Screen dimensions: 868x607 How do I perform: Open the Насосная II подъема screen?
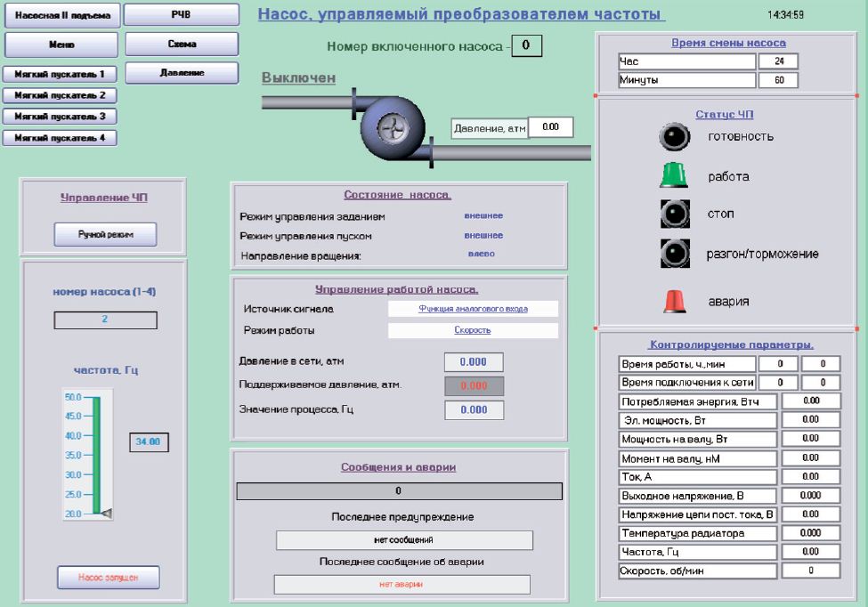[60, 15]
